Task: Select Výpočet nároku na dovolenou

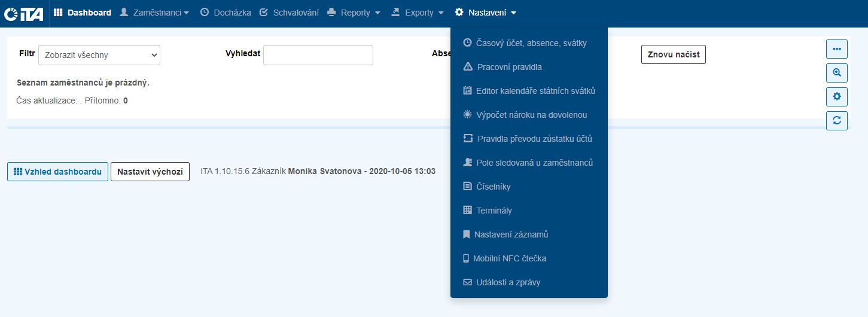Action: click(531, 115)
